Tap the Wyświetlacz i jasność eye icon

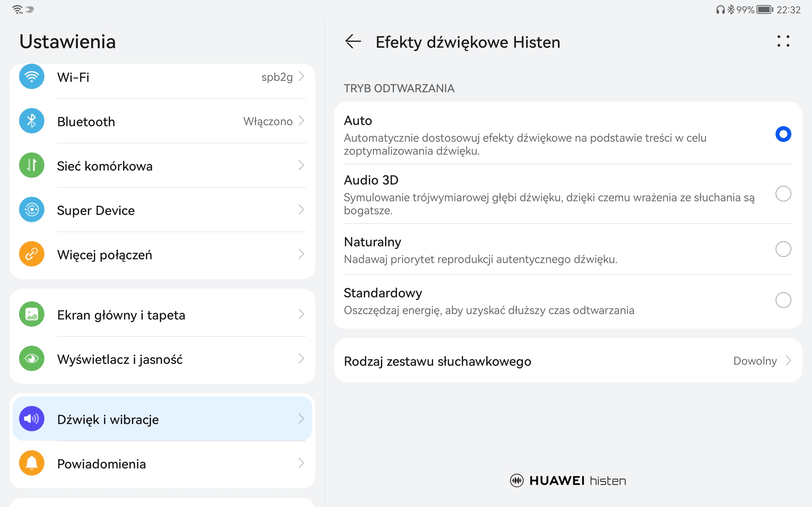(x=31, y=358)
